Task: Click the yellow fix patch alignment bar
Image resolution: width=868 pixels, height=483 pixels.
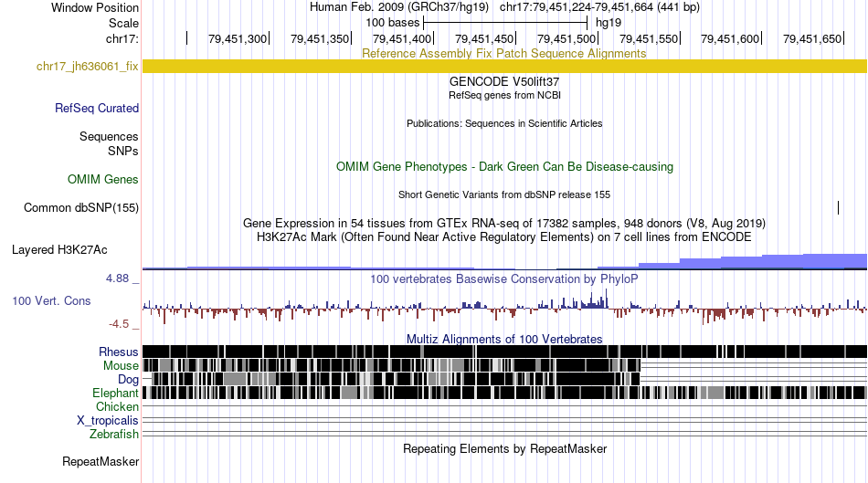Action: pos(504,67)
